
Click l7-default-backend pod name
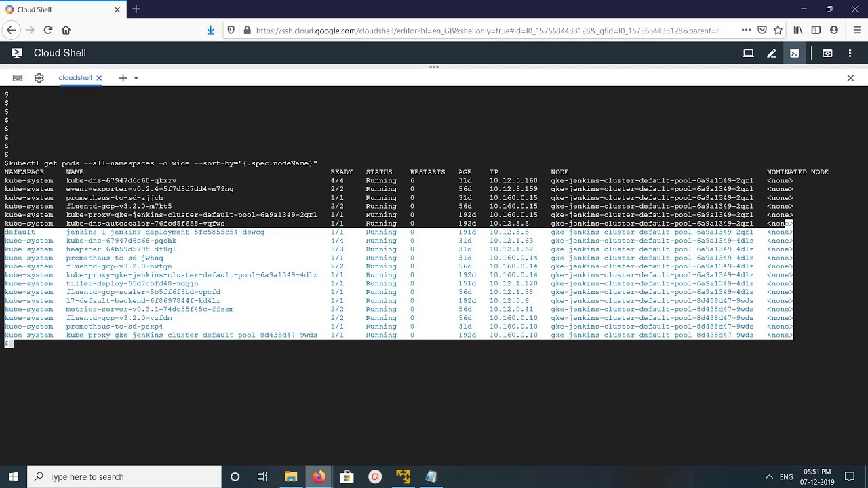(x=143, y=301)
